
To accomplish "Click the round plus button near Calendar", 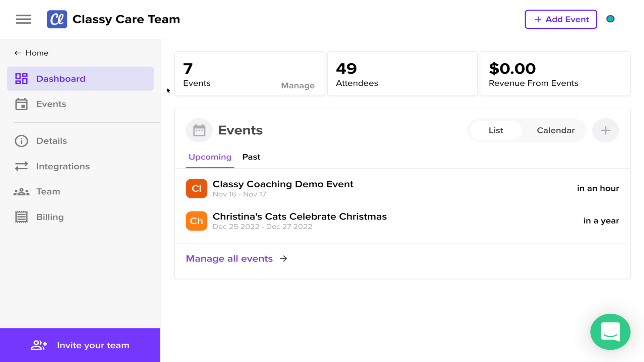I will tap(605, 130).
